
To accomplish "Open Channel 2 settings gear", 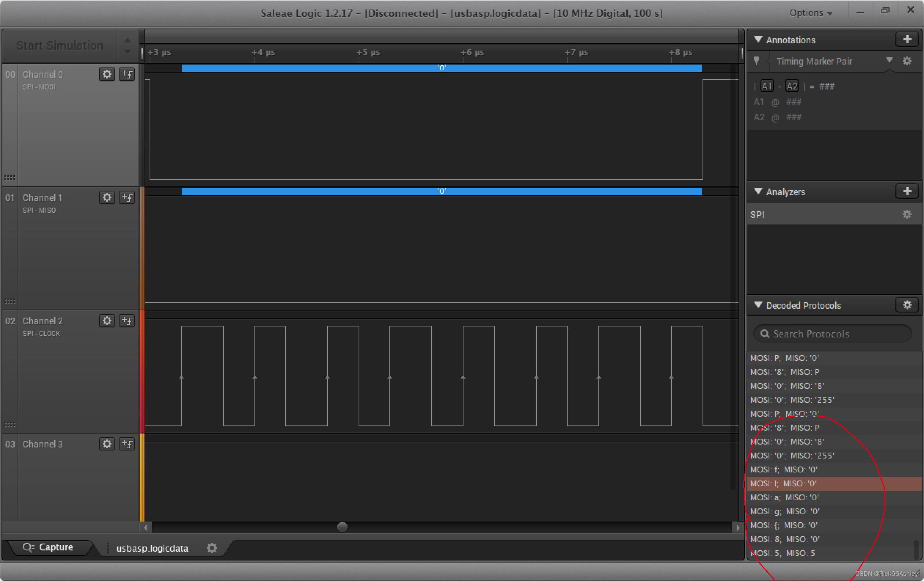I will point(107,321).
